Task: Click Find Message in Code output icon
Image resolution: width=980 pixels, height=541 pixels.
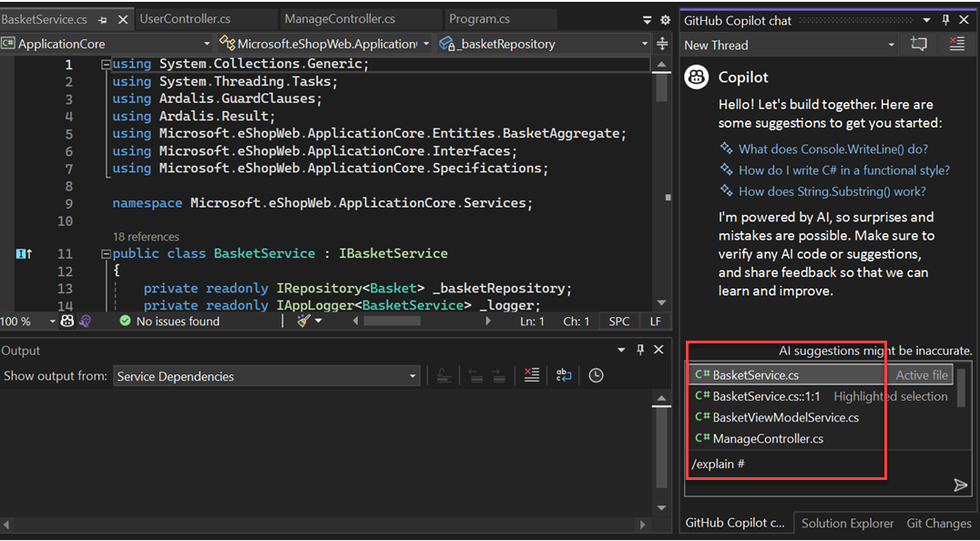Action: 444,375
